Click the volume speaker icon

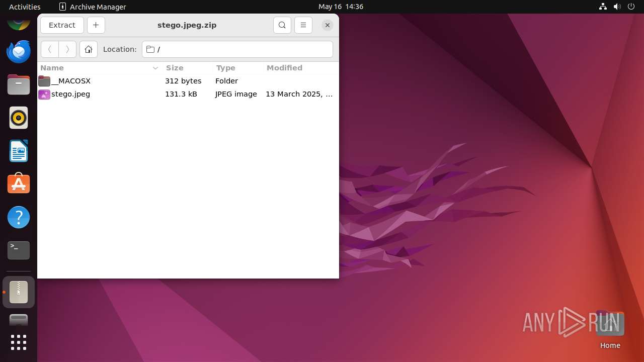[x=617, y=7]
